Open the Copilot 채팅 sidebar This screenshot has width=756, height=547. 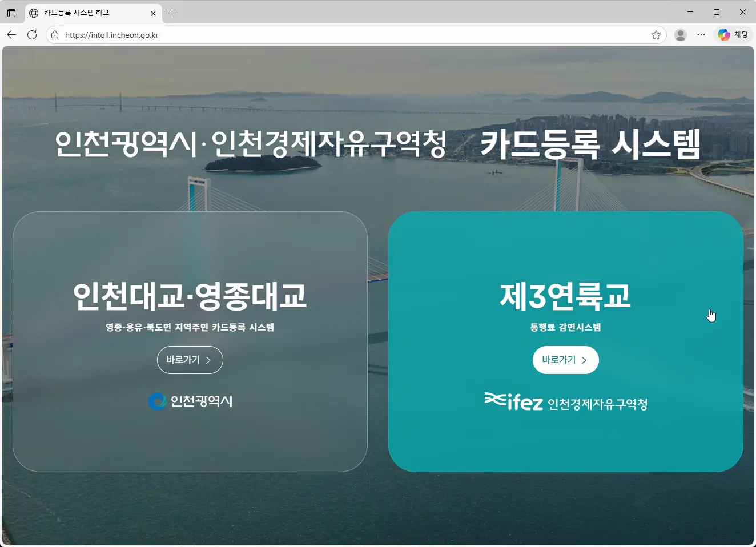pos(734,34)
